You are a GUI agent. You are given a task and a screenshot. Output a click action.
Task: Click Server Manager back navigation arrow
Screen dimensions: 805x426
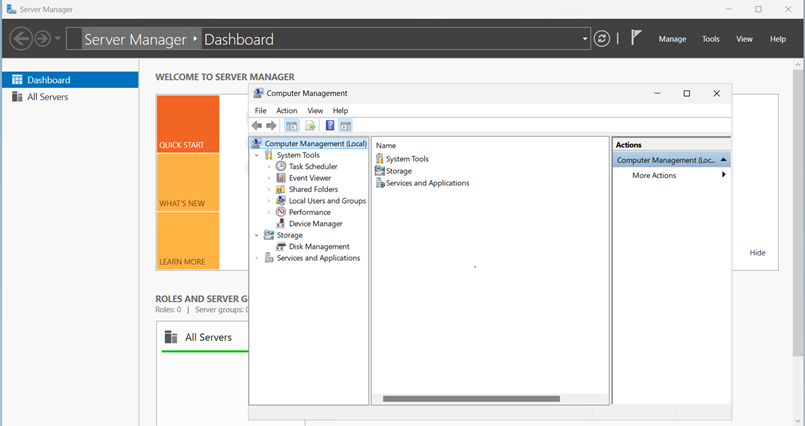21,39
